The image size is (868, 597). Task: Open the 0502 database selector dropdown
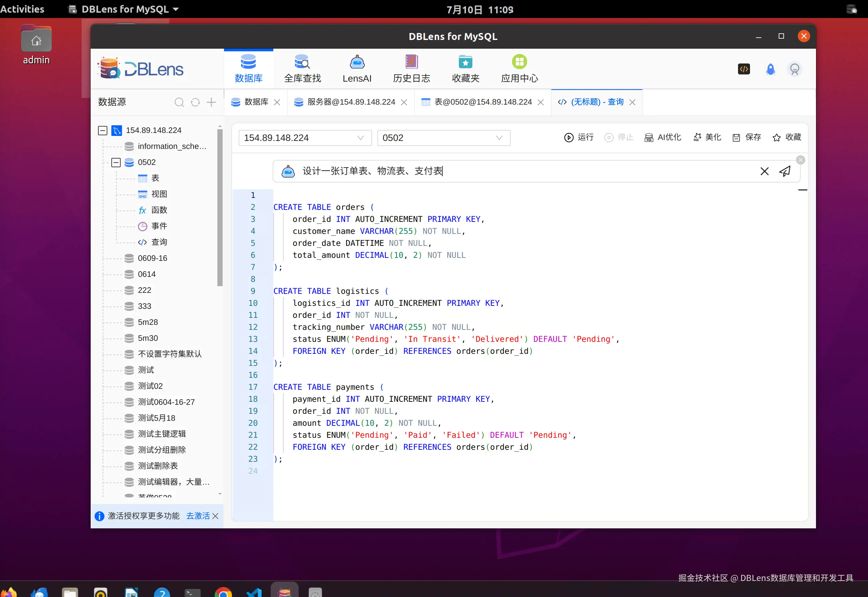pos(499,138)
